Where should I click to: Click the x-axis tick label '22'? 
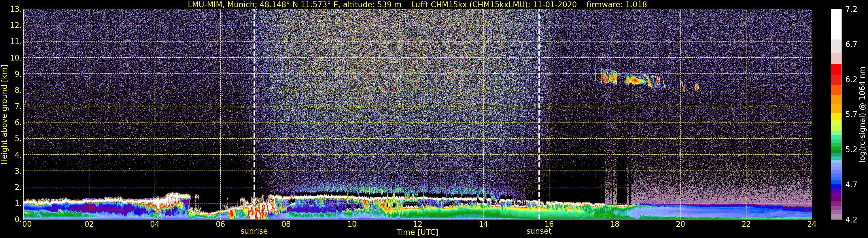[746, 224]
